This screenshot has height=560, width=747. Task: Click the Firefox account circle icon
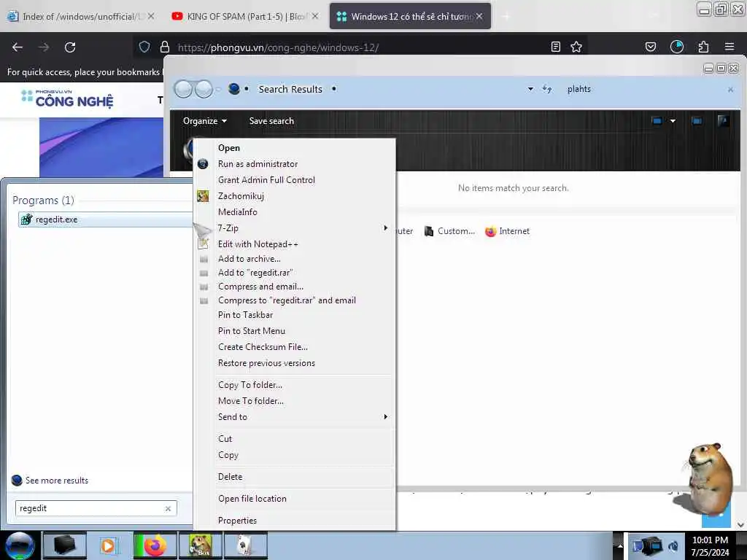(x=676, y=47)
